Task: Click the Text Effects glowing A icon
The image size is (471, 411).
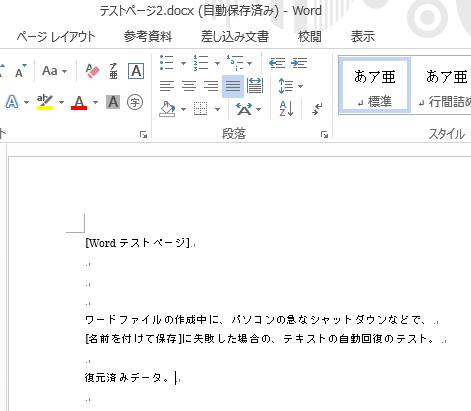Action: [x=12, y=102]
